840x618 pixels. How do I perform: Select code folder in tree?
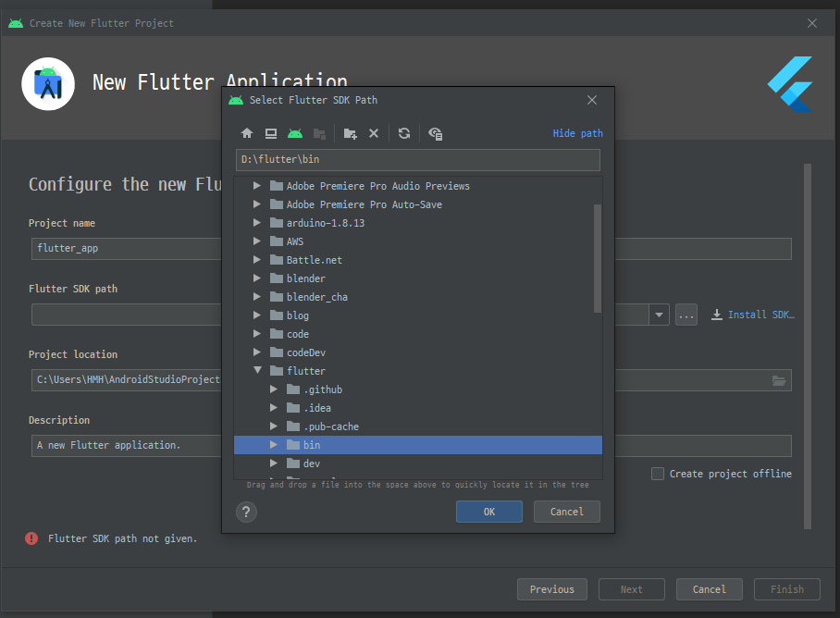[x=298, y=334]
